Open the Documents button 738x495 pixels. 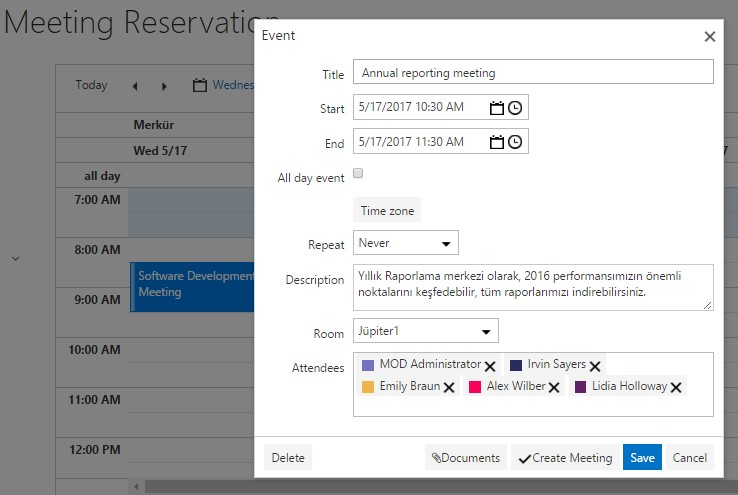click(x=465, y=457)
